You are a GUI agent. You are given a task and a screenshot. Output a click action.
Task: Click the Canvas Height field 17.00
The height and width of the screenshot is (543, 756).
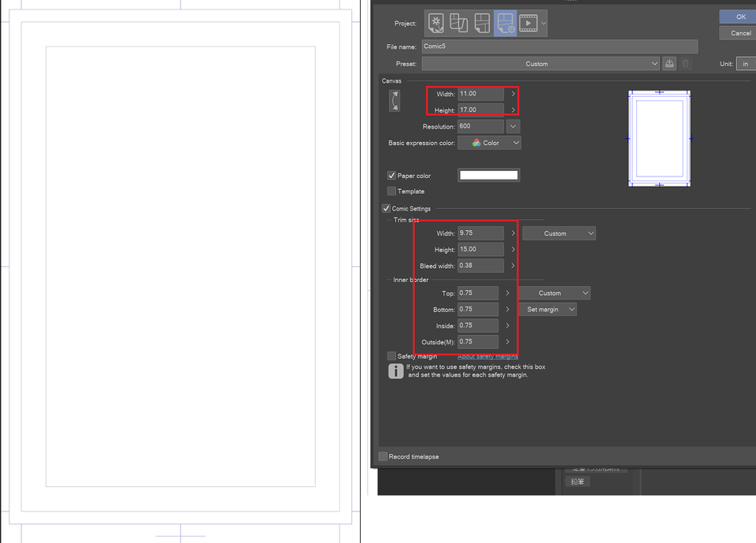point(480,110)
